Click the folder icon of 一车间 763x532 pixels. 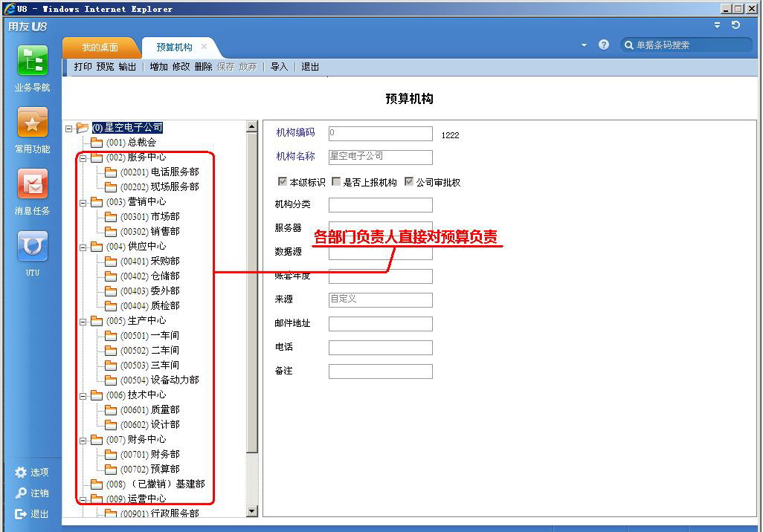(111, 336)
